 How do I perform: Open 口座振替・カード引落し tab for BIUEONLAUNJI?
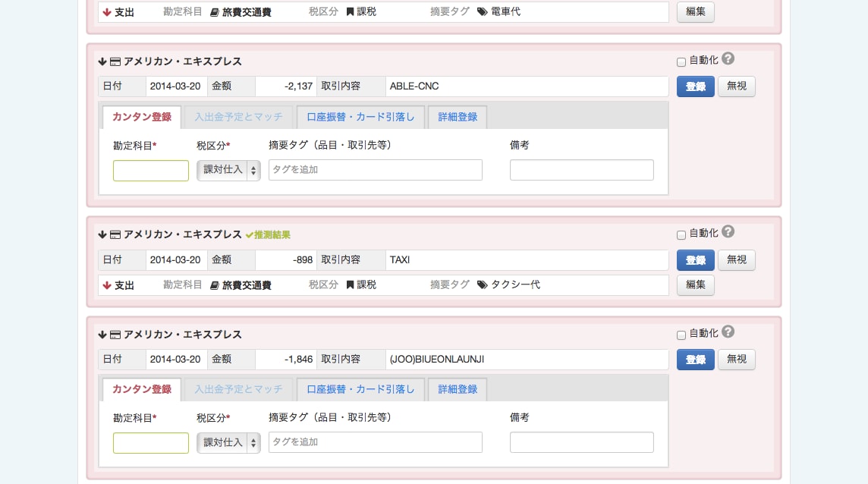point(360,389)
